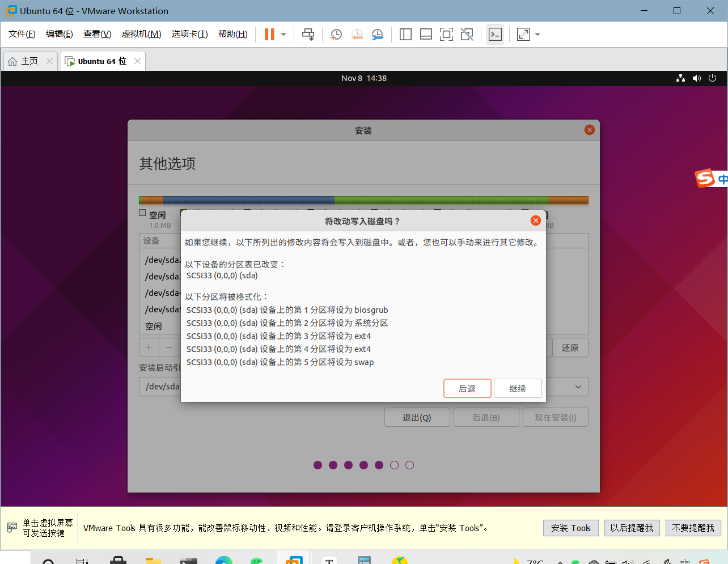The width and height of the screenshot is (728, 564).
Task: Click the send Ctrl+Alt+Del toolbar icon
Action: point(308,35)
